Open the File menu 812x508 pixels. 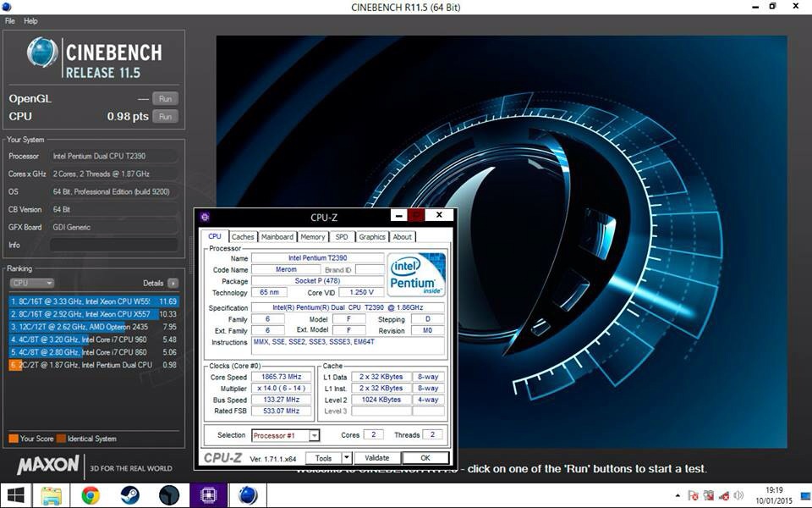[10, 21]
